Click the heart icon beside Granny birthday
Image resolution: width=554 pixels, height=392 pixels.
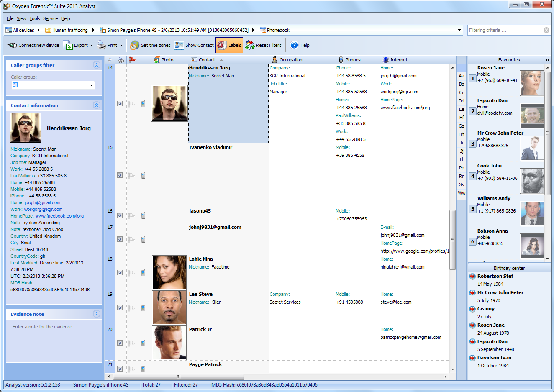(472, 309)
